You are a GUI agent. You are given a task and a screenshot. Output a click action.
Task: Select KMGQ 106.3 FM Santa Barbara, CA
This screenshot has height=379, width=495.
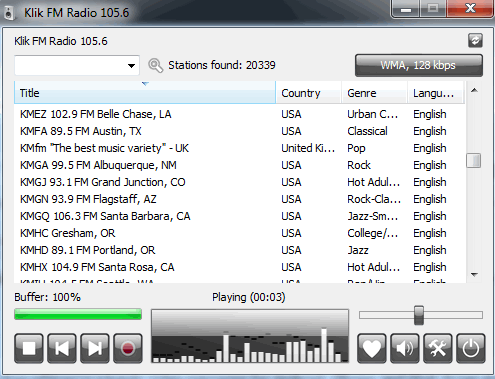pos(239,216)
